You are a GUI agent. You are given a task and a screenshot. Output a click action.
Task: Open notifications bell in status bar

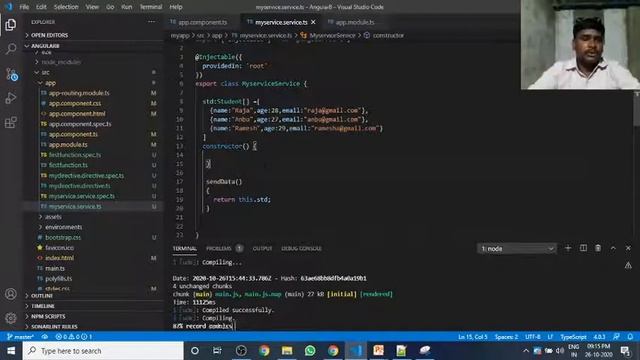[x=630, y=337]
